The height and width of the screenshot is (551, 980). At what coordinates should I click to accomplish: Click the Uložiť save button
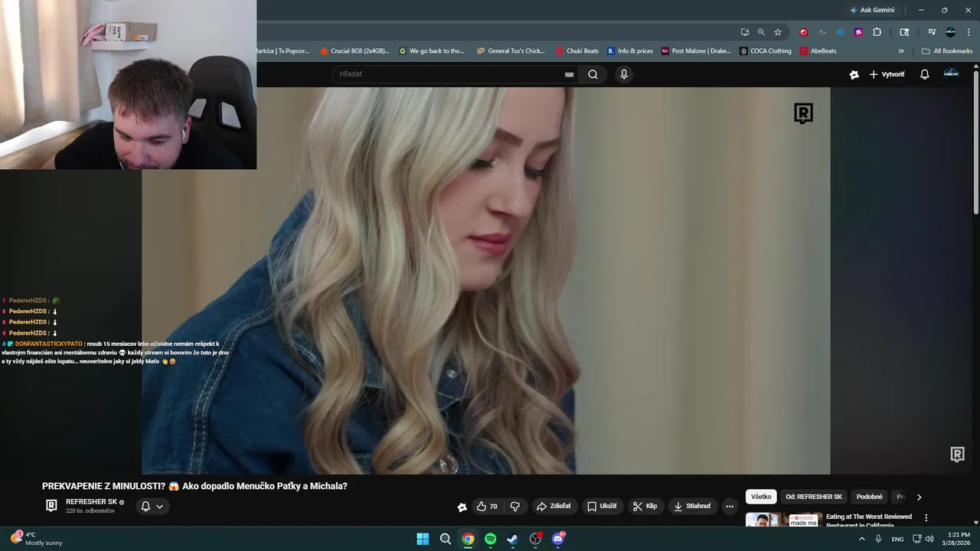pos(602,506)
